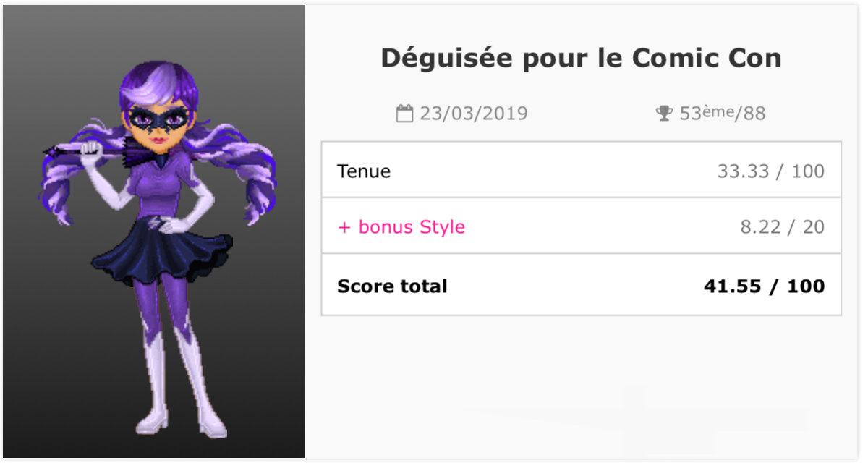
Task: Click the gray gradient avatar background
Action: pyautogui.click(x=65, y=326)
